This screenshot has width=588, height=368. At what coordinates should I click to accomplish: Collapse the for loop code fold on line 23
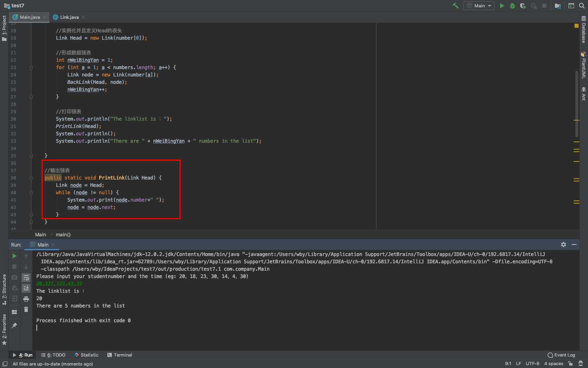[31, 67]
